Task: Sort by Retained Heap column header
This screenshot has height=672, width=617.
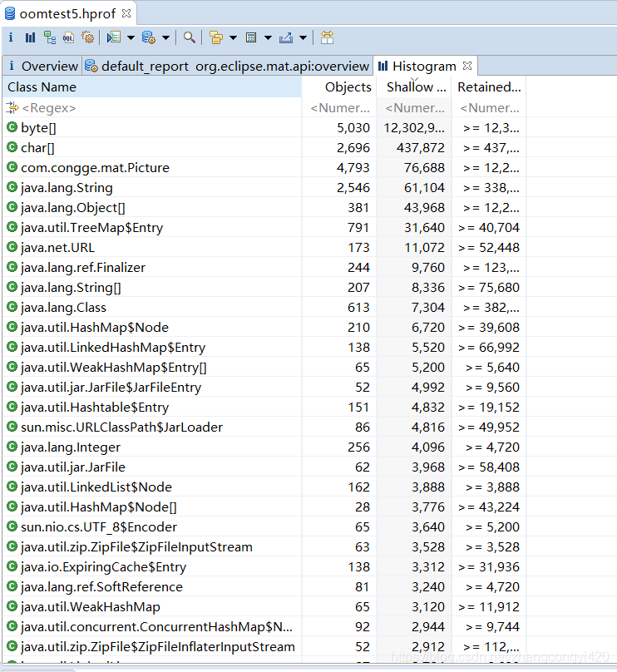Action: click(x=489, y=86)
